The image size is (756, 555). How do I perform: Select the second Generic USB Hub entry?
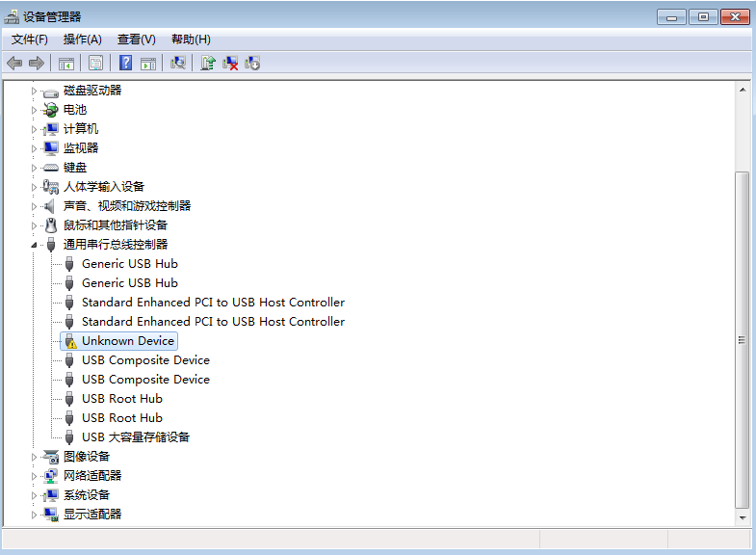(130, 283)
